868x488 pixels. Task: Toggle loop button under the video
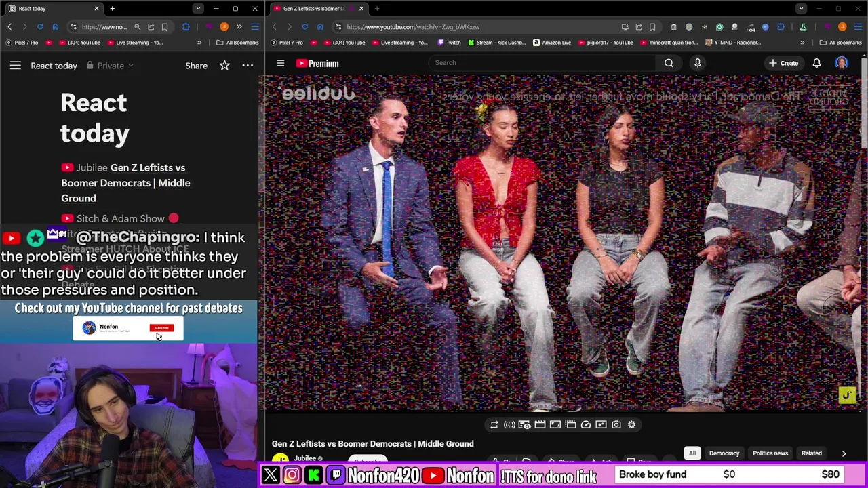(x=494, y=425)
